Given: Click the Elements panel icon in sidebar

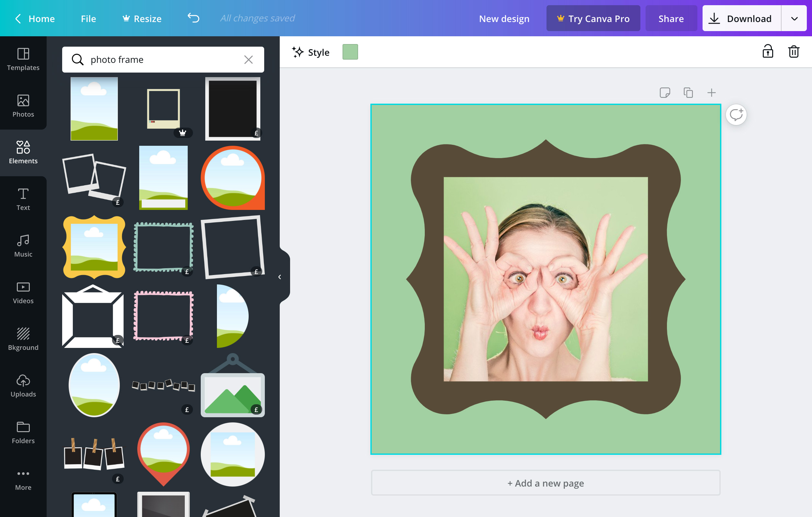Looking at the screenshot, I should tap(23, 151).
